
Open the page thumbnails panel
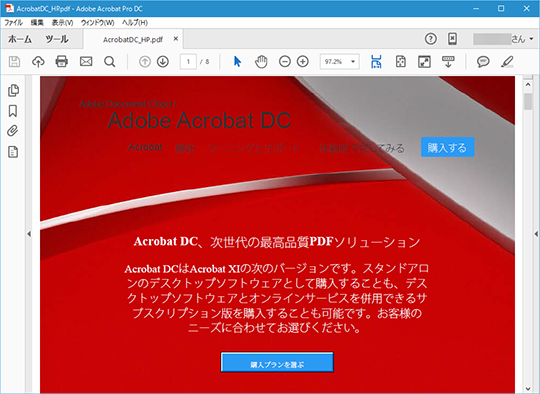pos(13,90)
